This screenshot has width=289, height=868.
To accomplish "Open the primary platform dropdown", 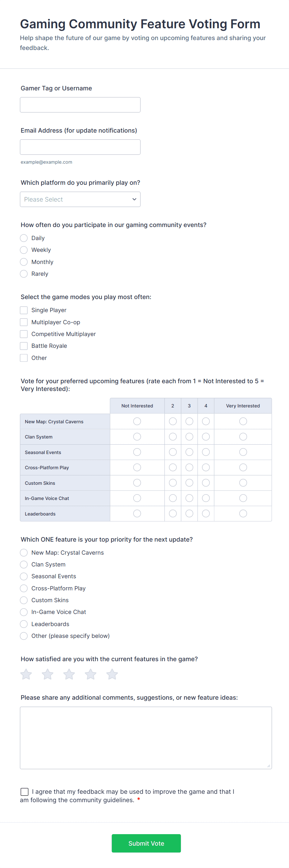I will (x=80, y=199).
